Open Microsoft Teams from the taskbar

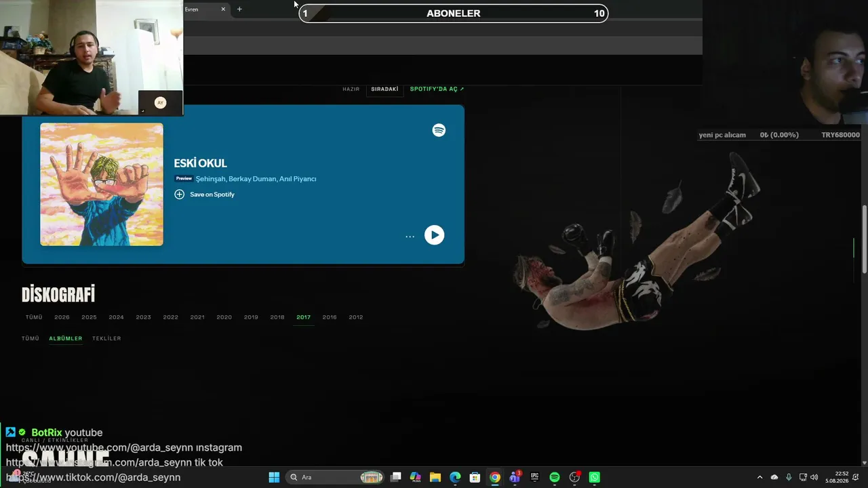point(515,477)
